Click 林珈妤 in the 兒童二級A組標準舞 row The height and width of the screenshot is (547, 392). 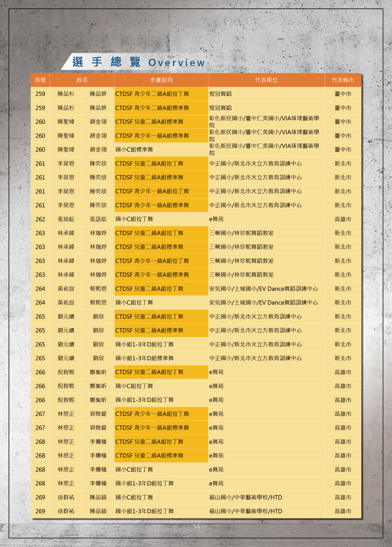(x=98, y=247)
